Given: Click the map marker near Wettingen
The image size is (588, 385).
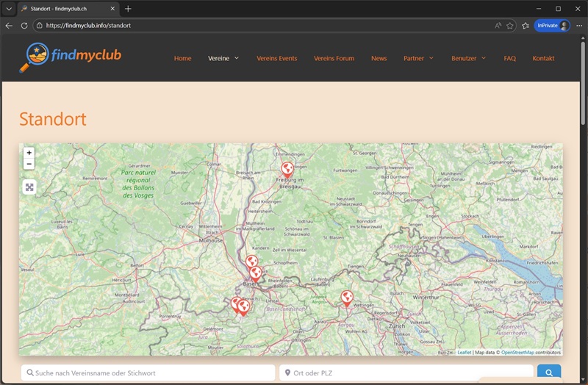Looking at the screenshot, I should [x=346, y=297].
